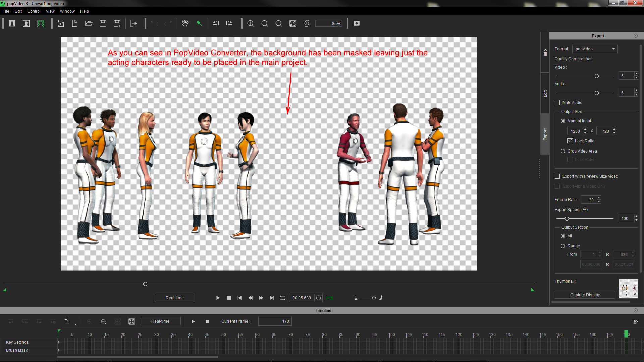Click the import file icon
The image size is (644, 362).
61,23
